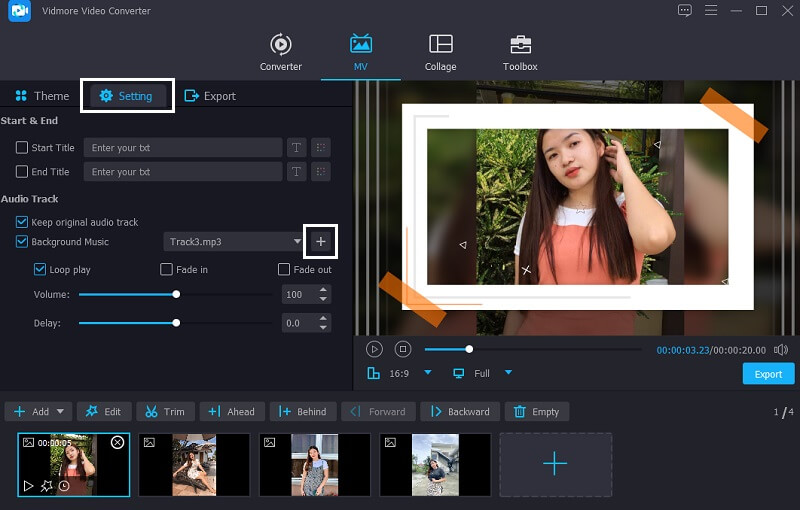Expand the Full display mode dropdown
Image resolution: width=800 pixels, height=510 pixels.
coord(508,373)
